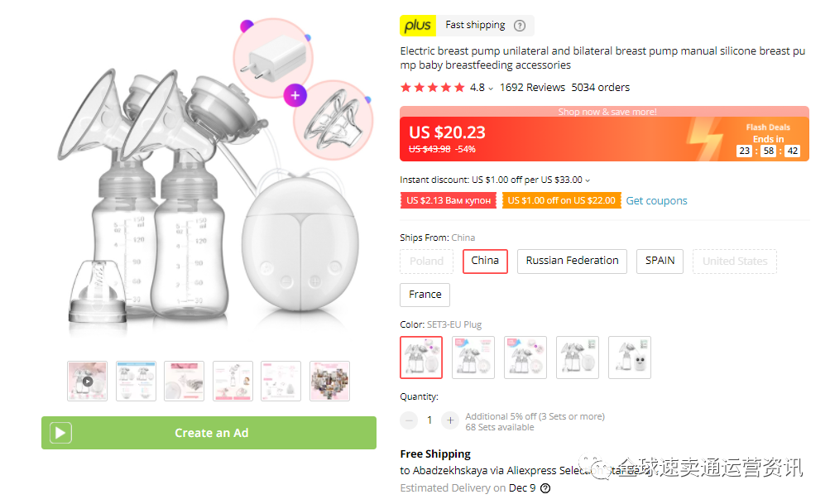Open the Get coupons link
Image resolution: width=830 pixels, height=504 pixels.
pyautogui.click(x=655, y=200)
